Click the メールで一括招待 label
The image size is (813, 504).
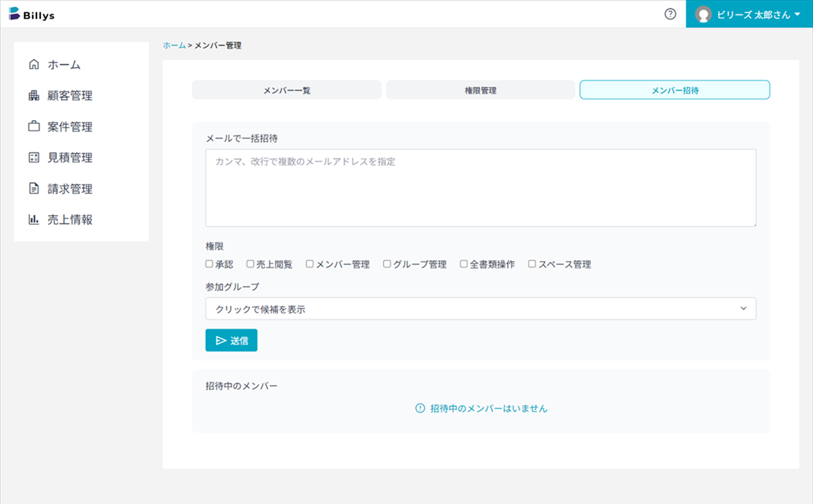point(242,138)
